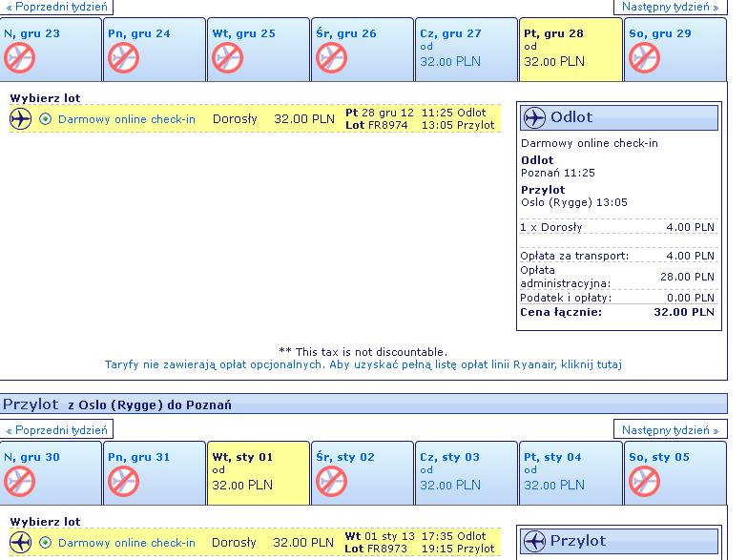Select the radio button for flight FR8974
The width and height of the screenshot is (747, 560).
tap(45, 118)
